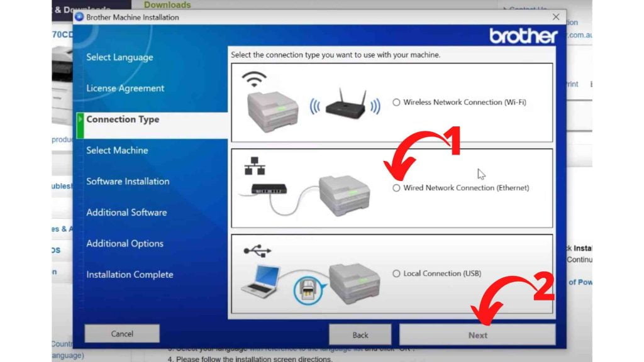Click the printer image in the Ethernet panel
The height and width of the screenshot is (362, 644).
click(344, 195)
